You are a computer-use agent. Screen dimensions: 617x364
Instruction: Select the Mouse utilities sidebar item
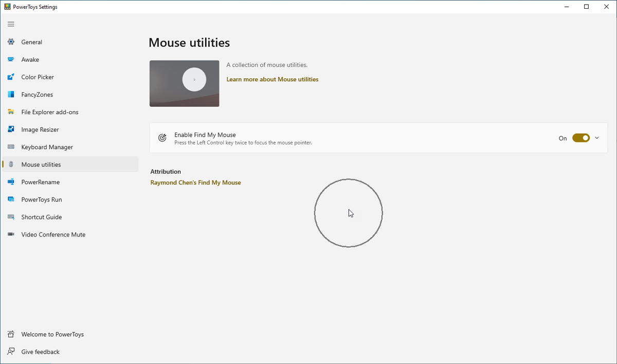[x=70, y=165]
